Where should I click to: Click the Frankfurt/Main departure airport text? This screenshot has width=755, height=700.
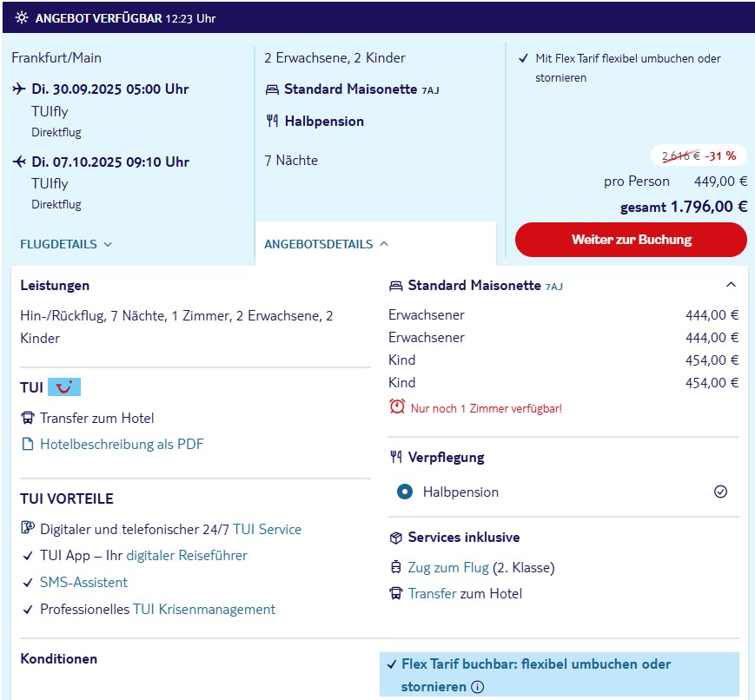pos(56,58)
